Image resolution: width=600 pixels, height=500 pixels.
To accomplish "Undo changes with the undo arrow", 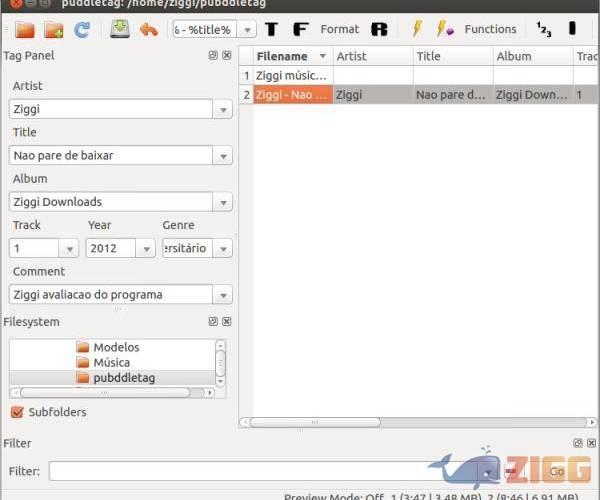I will [x=149, y=29].
